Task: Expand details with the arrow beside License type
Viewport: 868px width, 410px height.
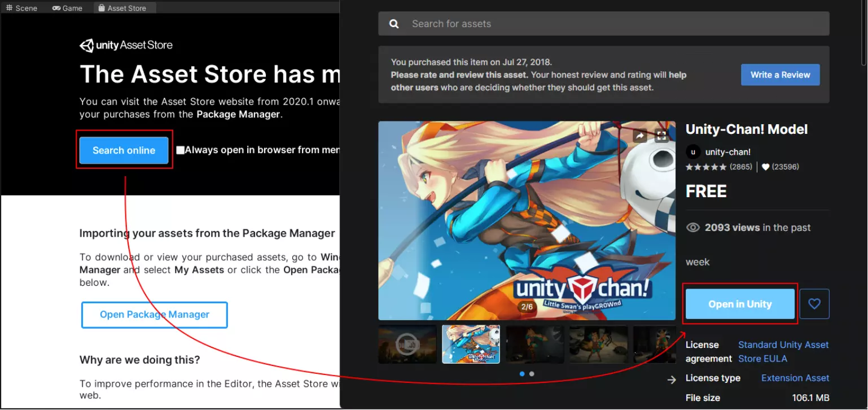Action: [672, 380]
